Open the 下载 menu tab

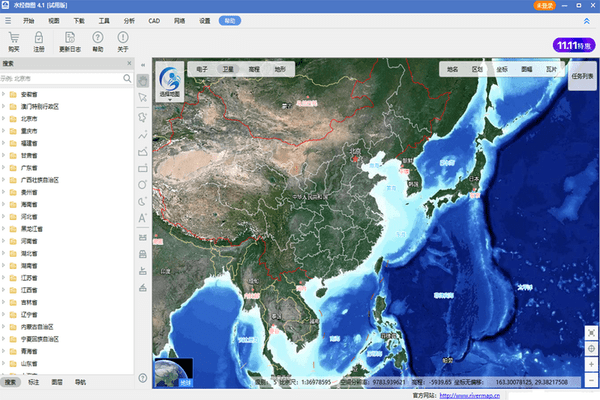79,19
